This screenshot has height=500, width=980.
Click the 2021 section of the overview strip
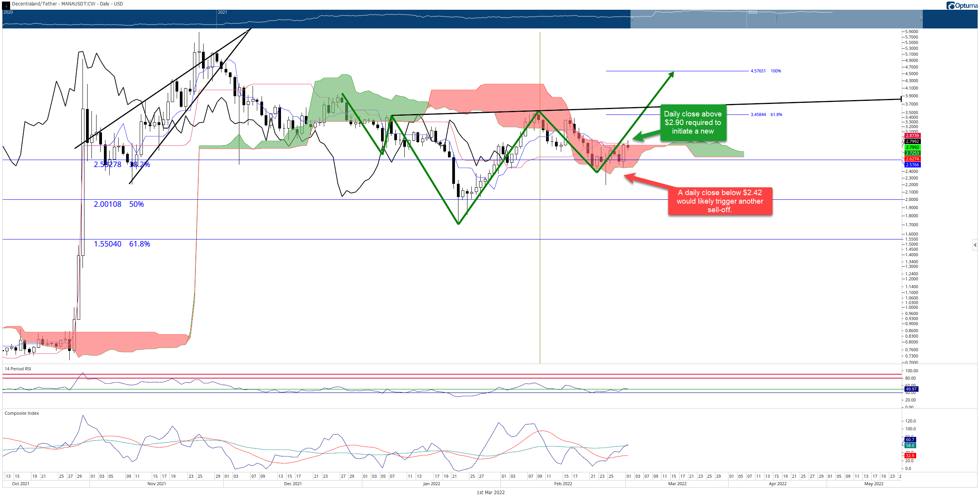[423, 19]
